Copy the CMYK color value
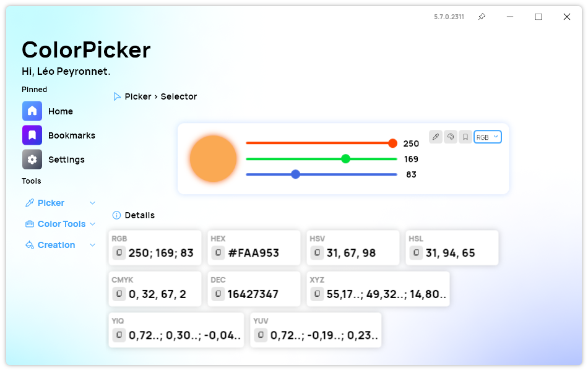 pos(119,294)
